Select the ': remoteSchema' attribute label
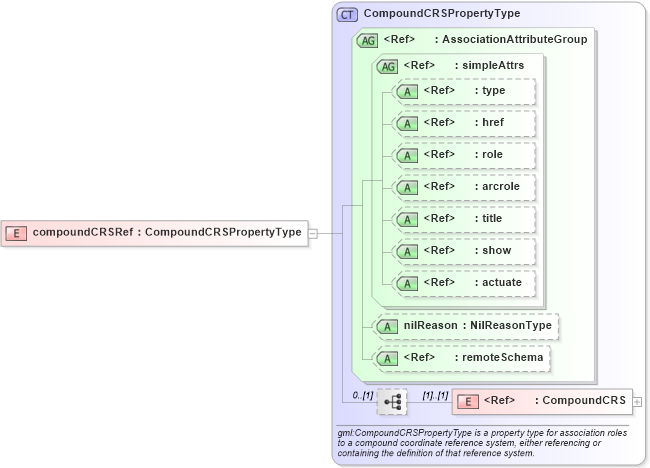The image size is (650, 468). click(499, 357)
